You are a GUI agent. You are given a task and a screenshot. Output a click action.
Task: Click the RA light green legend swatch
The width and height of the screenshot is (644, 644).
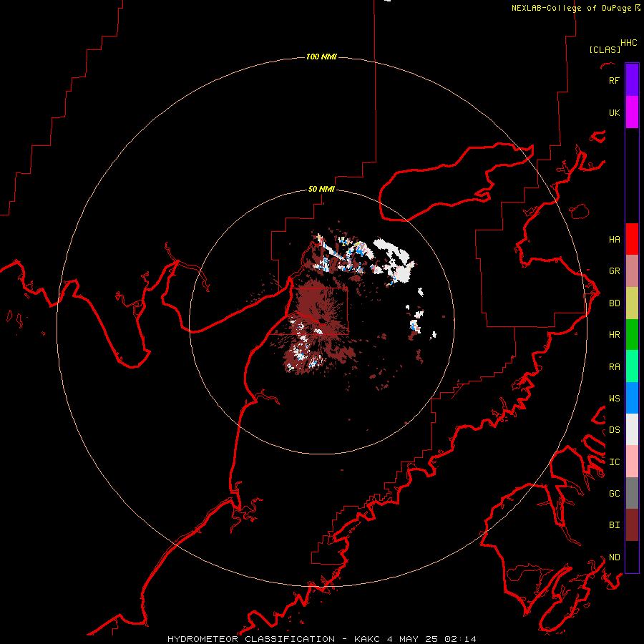pyautogui.click(x=632, y=366)
